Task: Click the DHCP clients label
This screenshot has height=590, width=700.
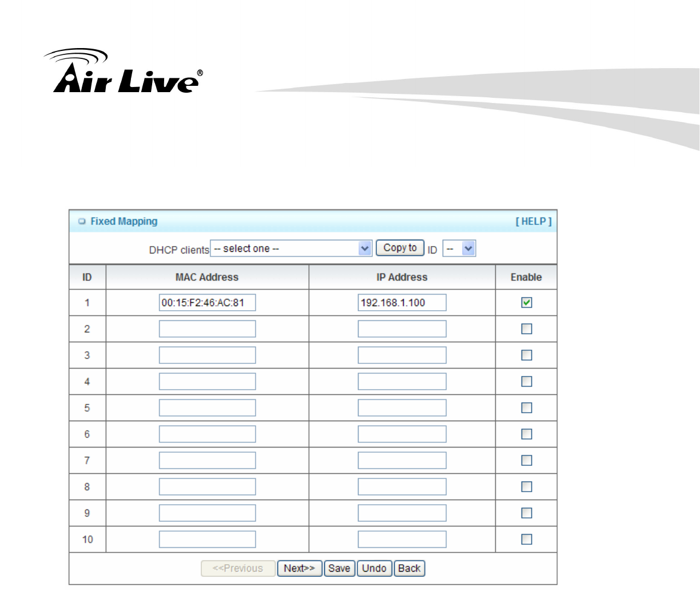Action: pyautogui.click(x=179, y=250)
